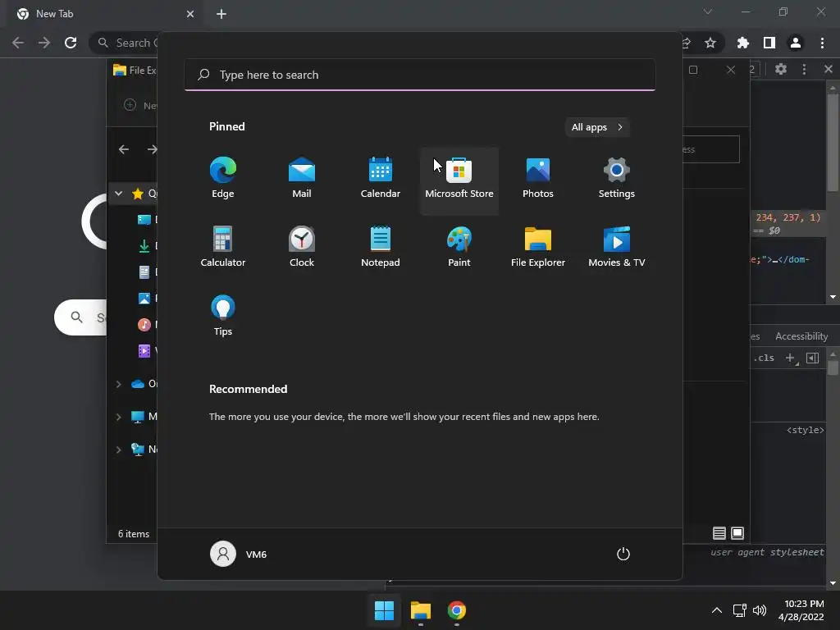Go back in File Explorer window
The width and height of the screenshot is (840, 630).
tap(124, 149)
